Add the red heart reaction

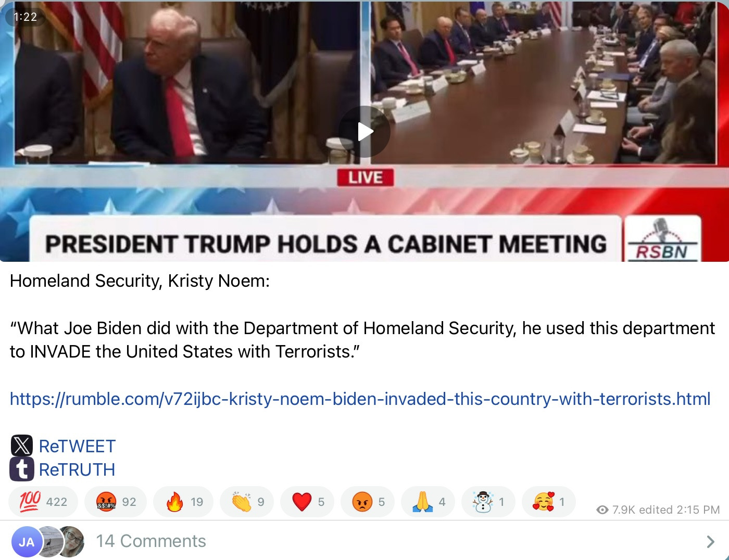307,502
